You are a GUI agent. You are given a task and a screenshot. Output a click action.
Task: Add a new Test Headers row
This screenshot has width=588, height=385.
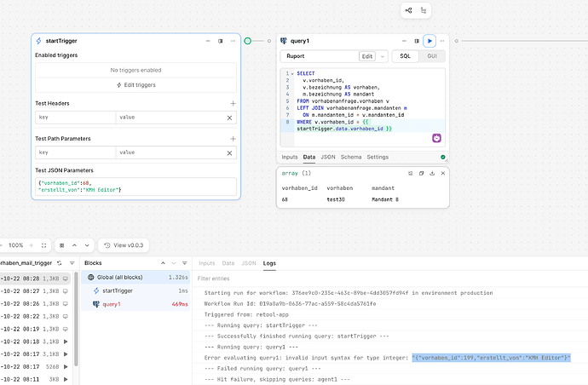coord(232,103)
